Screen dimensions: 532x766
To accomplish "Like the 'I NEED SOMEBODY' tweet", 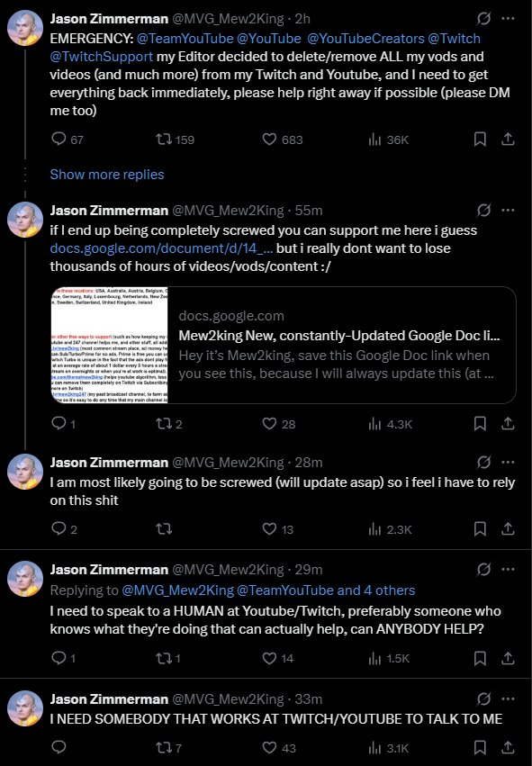I will coord(270,747).
